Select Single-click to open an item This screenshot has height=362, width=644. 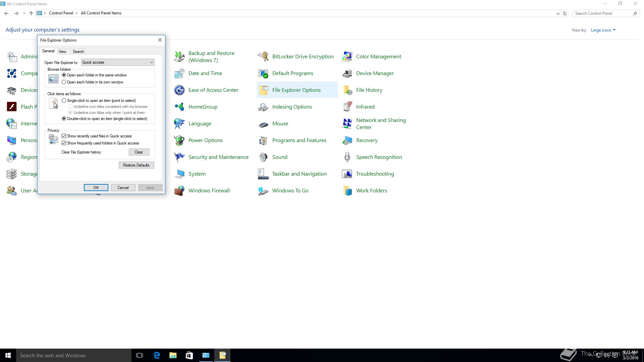pyautogui.click(x=64, y=101)
